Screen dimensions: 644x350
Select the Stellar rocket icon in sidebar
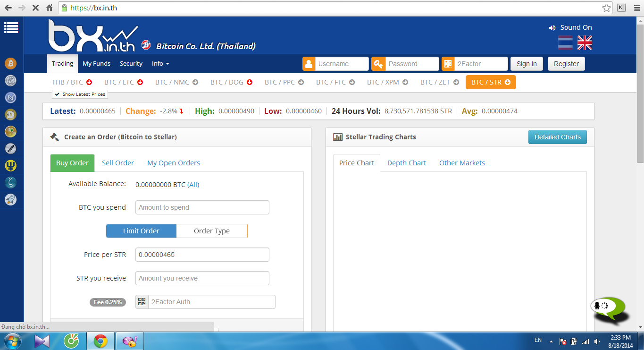pyautogui.click(x=10, y=200)
